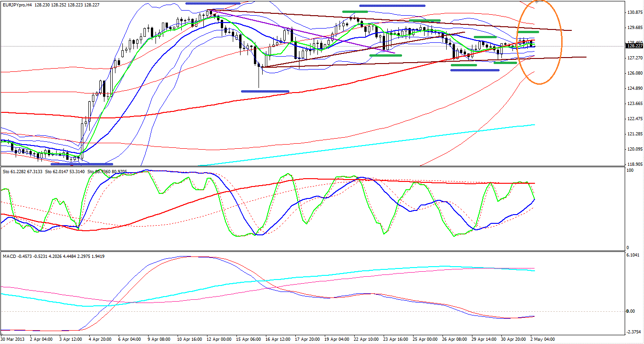Click the 130.875 price axis label
This screenshot has height=344, width=644.
pos(635,12)
